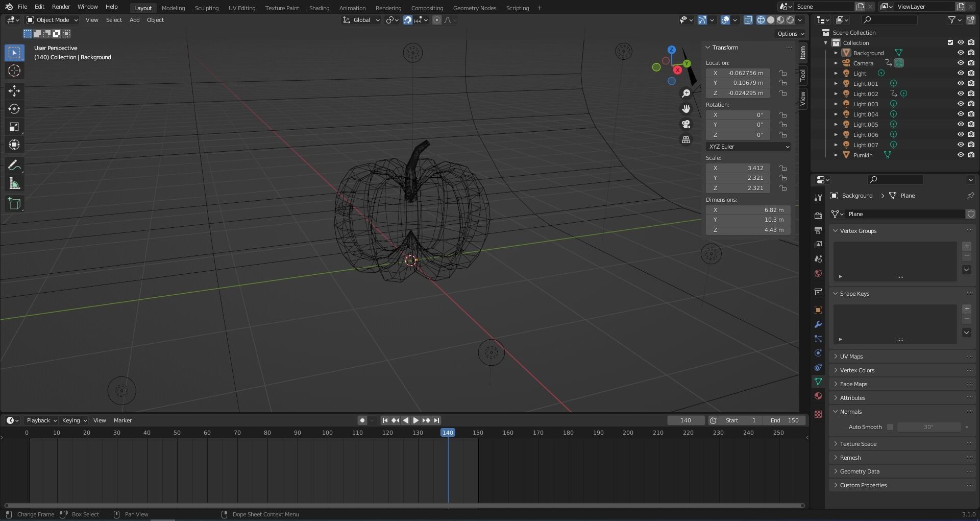The width and height of the screenshot is (980, 521).
Task: Open Global transform orientation dropdown
Action: [361, 20]
